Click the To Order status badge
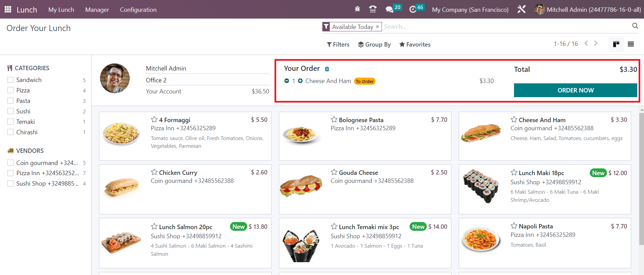Image resolution: width=644 pixels, height=275 pixels. (364, 81)
